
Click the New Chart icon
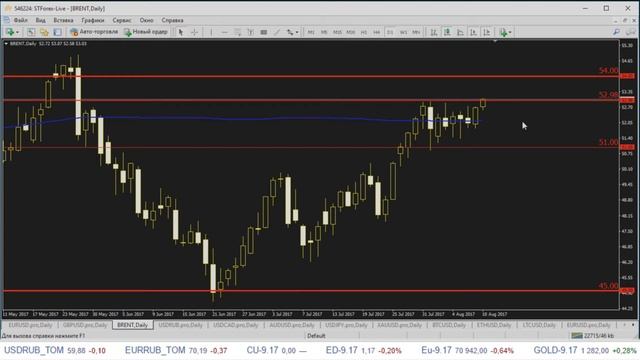[x=9, y=32]
